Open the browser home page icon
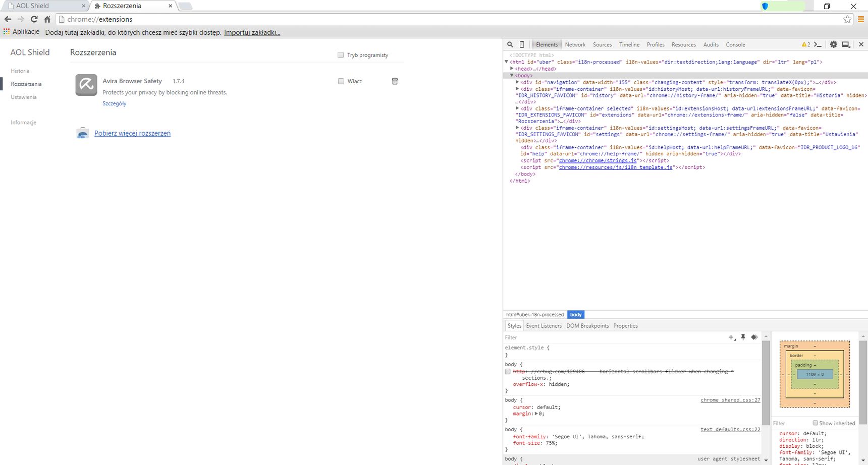868x465 pixels. (x=47, y=19)
